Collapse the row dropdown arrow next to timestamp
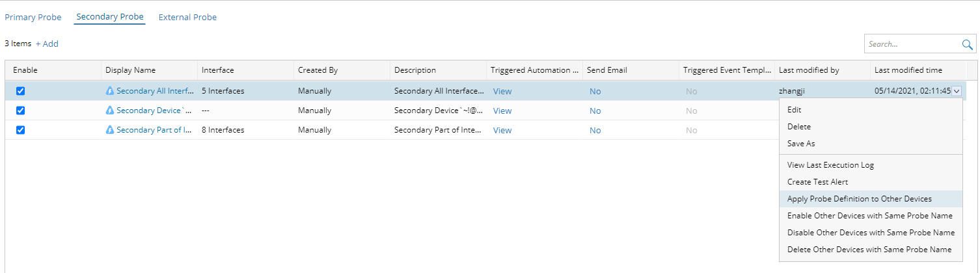 [957, 91]
